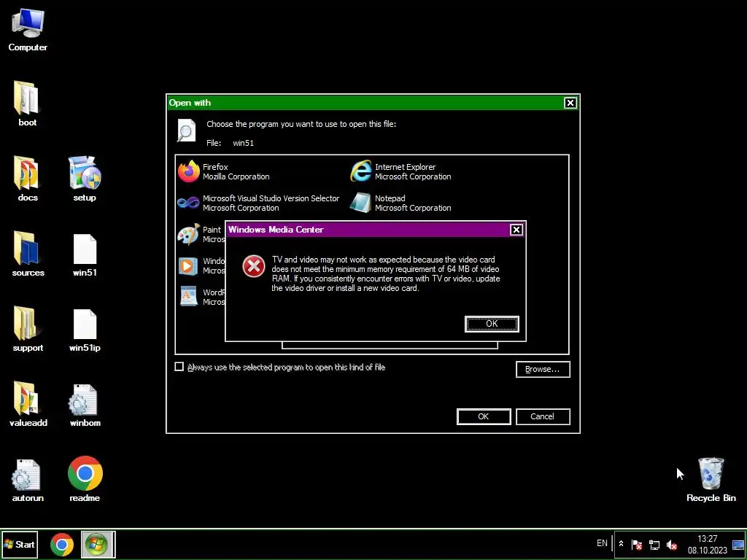Select the boot folder on desktop
The image size is (747, 560).
[x=28, y=104]
